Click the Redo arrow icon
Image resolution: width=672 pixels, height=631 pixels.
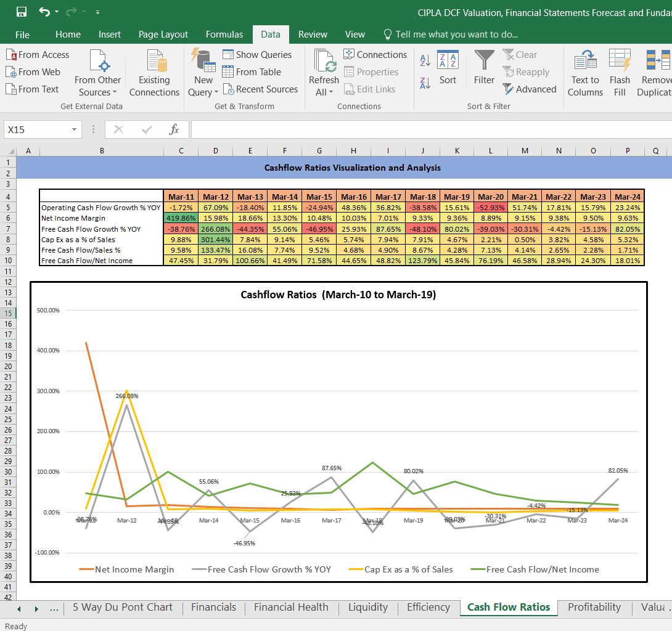tap(72, 12)
